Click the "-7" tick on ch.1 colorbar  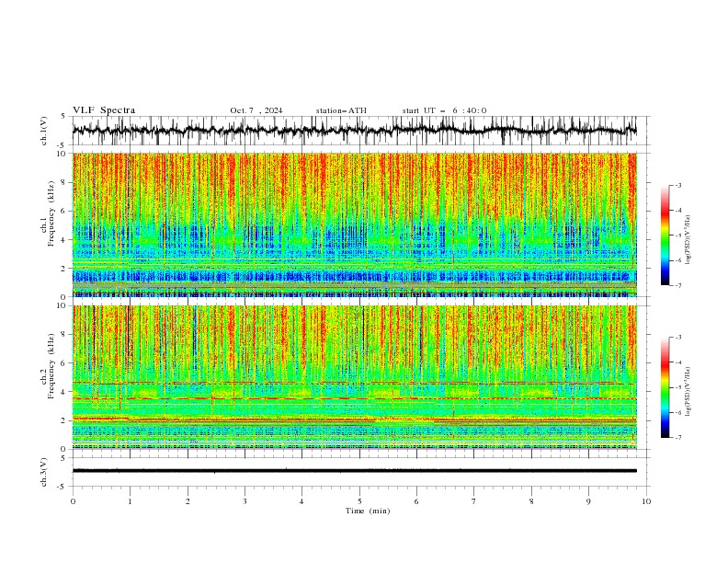point(677,285)
